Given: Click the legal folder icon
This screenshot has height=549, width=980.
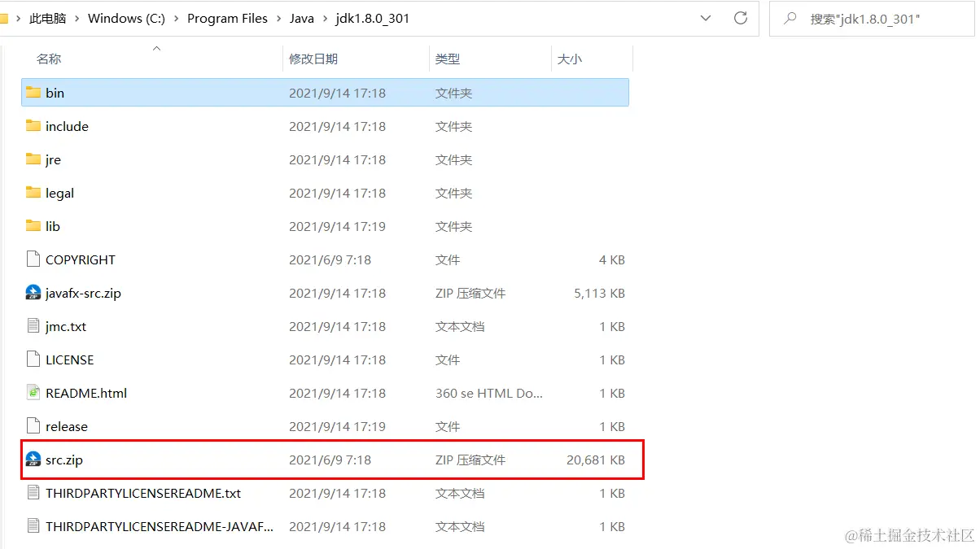Looking at the screenshot, I should coord(33,193).
